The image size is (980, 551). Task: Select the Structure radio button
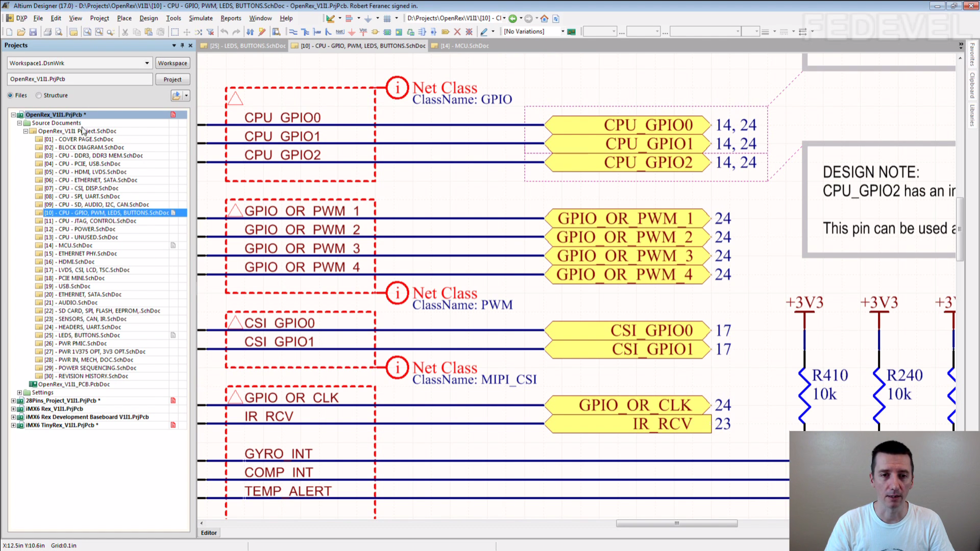[x=39, y=95]
